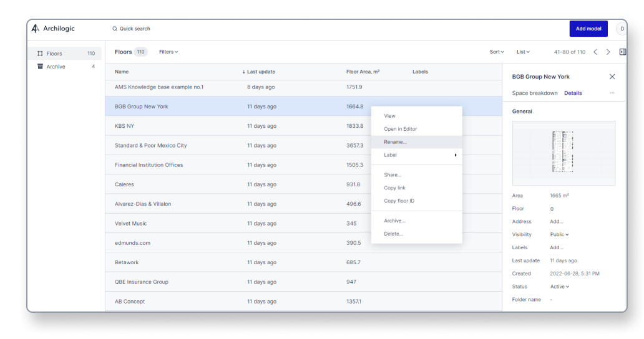Change Visibility Public dropdown

559,234
